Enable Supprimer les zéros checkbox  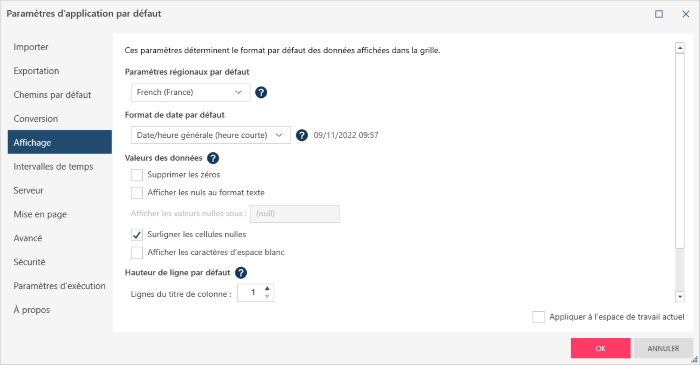137,175
